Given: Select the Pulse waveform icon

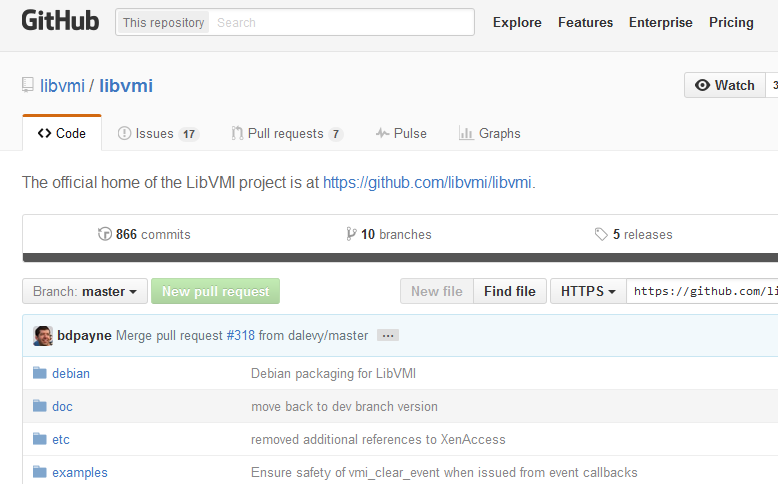Looking at the screenshot, I should [382, 134].
